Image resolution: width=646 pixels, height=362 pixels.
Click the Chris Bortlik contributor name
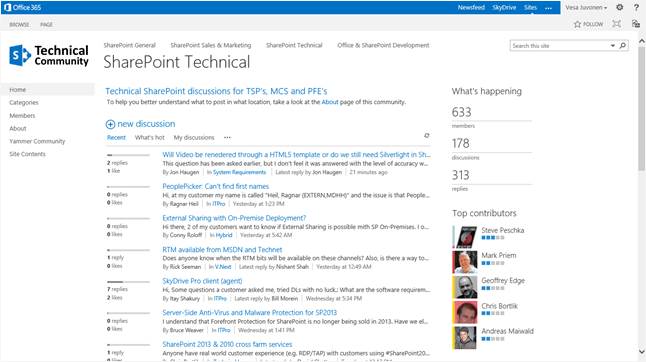pyautogui.click(x=499, y=306)
